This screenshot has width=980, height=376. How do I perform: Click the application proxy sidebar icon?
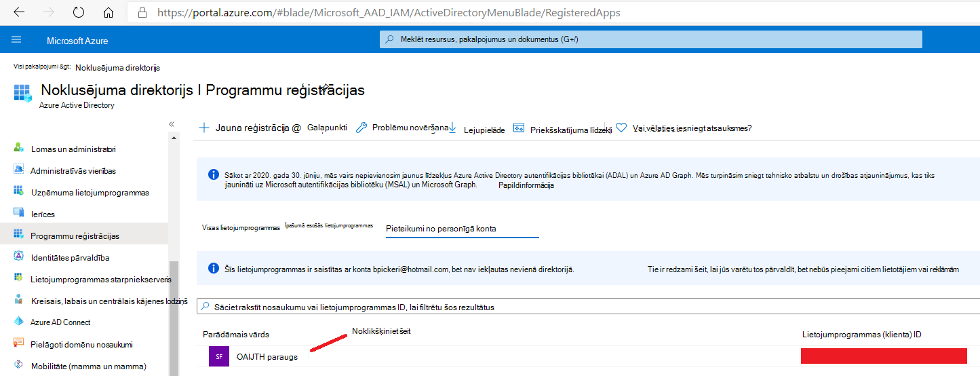(x=19, y=279)
